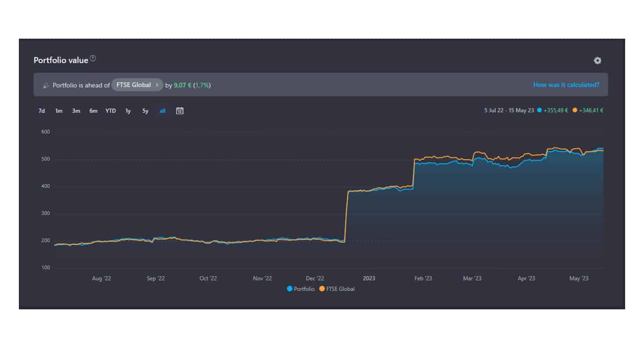This screenshot has height=348, width=644.
Task: Toggle Portfolio series in chart legend
Action: click(x=301, y=289)
